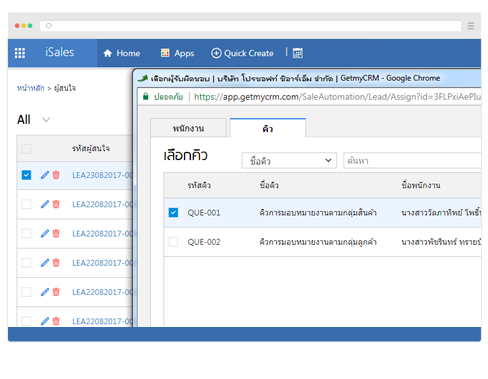This screenshot has width=488, height=379.
Task: Check the QUE-002 queue checkbox
Action: click(x=173, y=242)
